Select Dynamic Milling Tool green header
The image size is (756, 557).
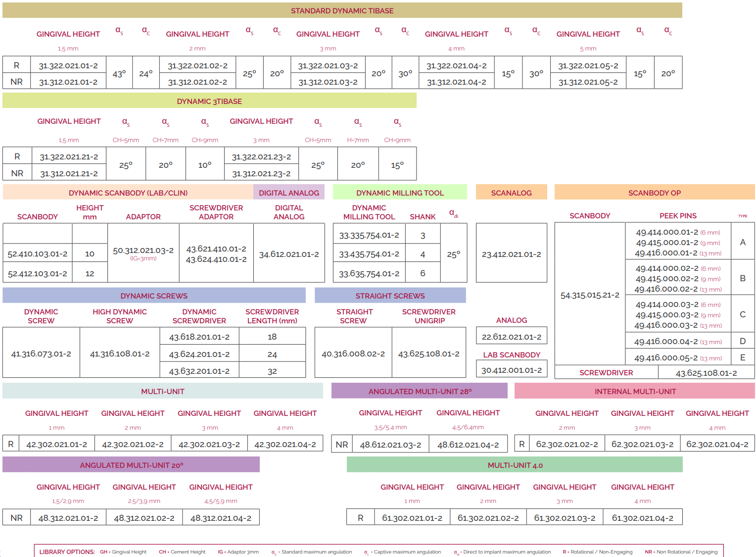coord(400,193)
